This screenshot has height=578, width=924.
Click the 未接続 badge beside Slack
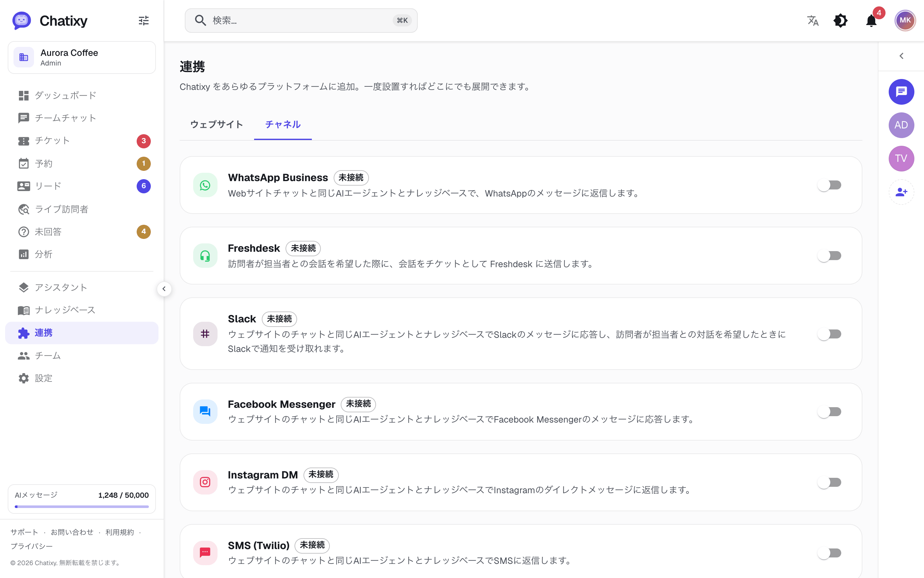pos(279,319)
